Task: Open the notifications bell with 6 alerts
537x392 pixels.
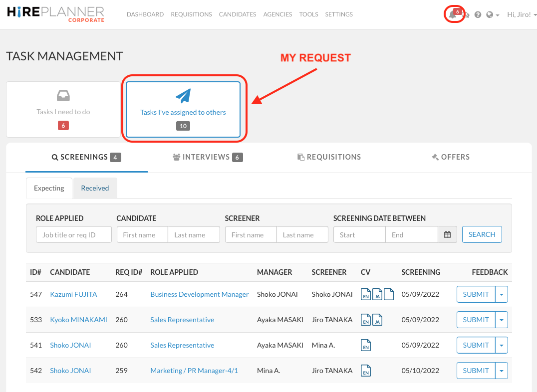Action: [453, 14]
